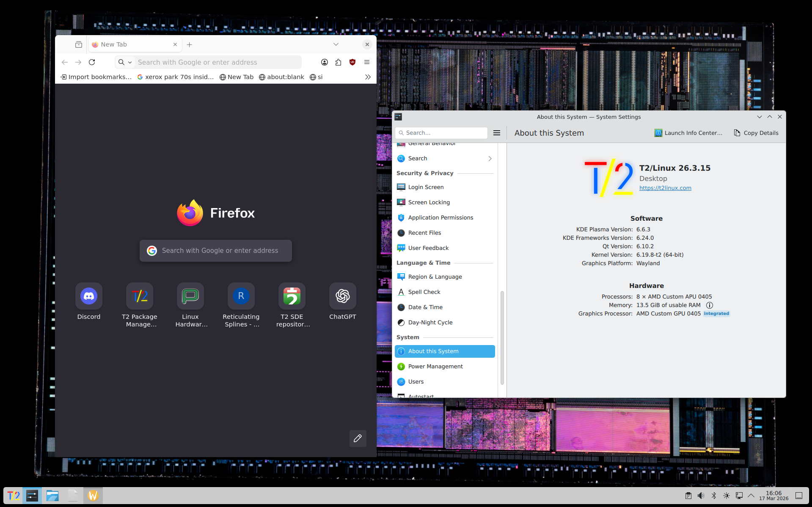Viewport: 812px width, 507px height.
Task: Select About this System in sidebar
Action: coord(445,351)
